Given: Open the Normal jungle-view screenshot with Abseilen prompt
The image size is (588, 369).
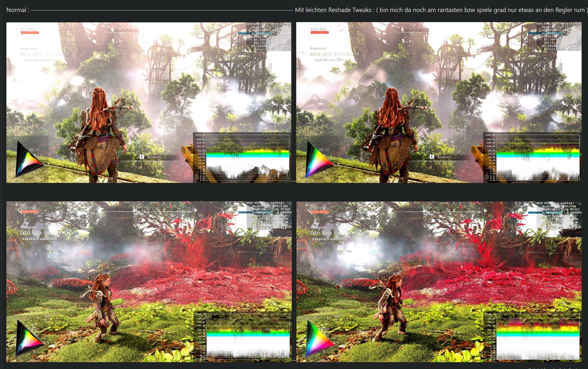Looking at the screenshot, I should pyautogui.click(x=149, y=103).
